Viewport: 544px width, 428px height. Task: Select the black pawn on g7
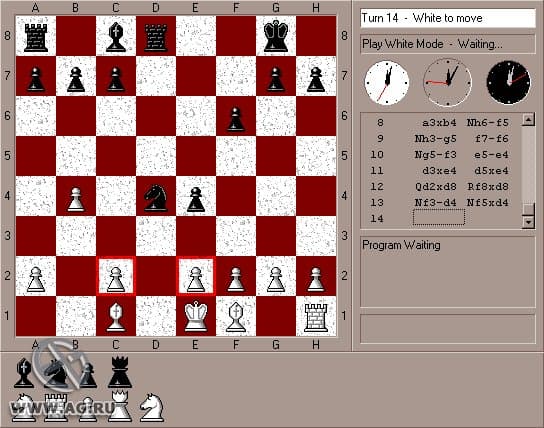pyautogui.click(x=276, y=79)
